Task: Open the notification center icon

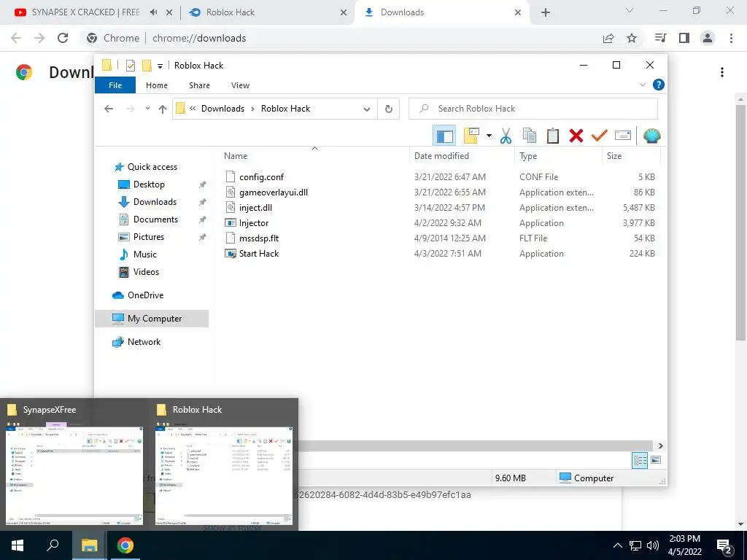Action: click(724, 545)
